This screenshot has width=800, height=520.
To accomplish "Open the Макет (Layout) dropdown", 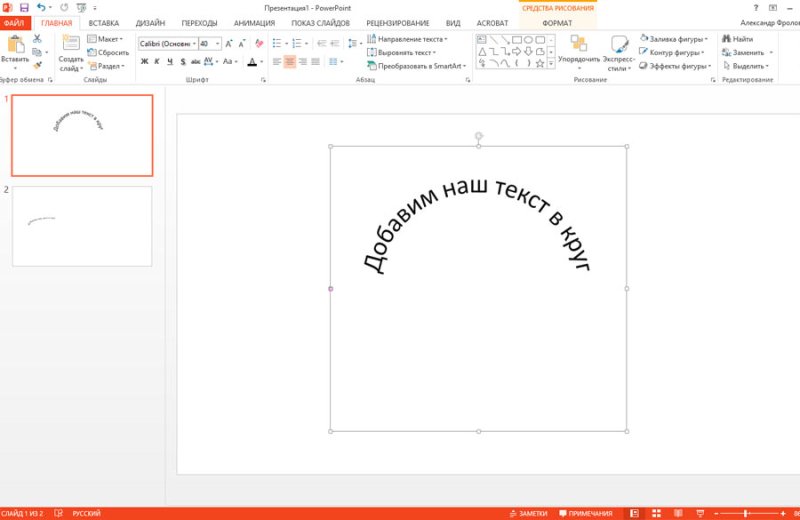I will pyautogui.click(x=109, y=38).
